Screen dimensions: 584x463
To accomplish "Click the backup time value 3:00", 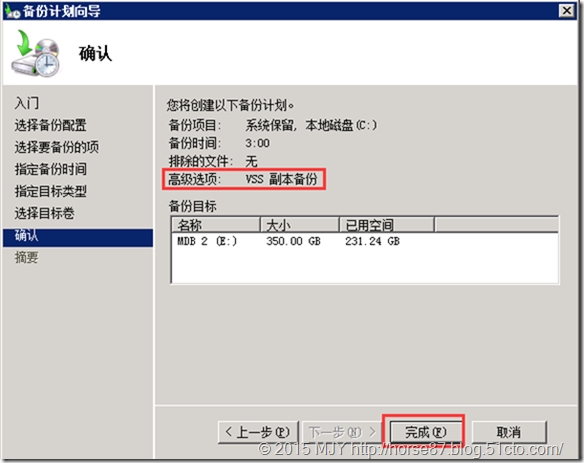I will (257, 143).
